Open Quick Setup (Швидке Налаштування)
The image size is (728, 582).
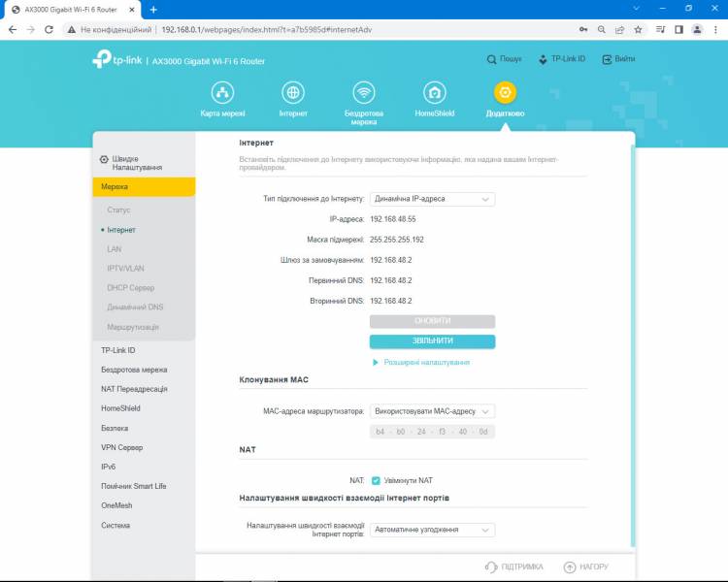click(x=131, y=163)
